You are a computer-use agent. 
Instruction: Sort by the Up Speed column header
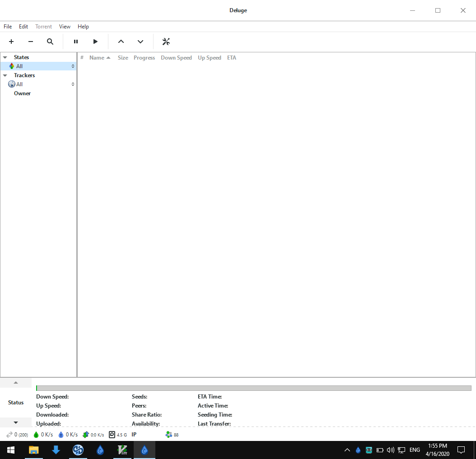coord(210,58)
